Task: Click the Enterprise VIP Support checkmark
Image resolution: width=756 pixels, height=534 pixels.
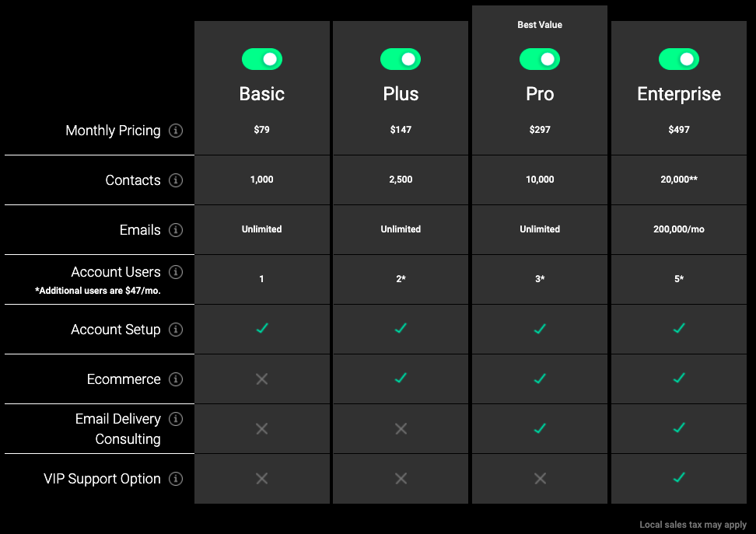Action: pyautogui.click(x=679, y=478)
